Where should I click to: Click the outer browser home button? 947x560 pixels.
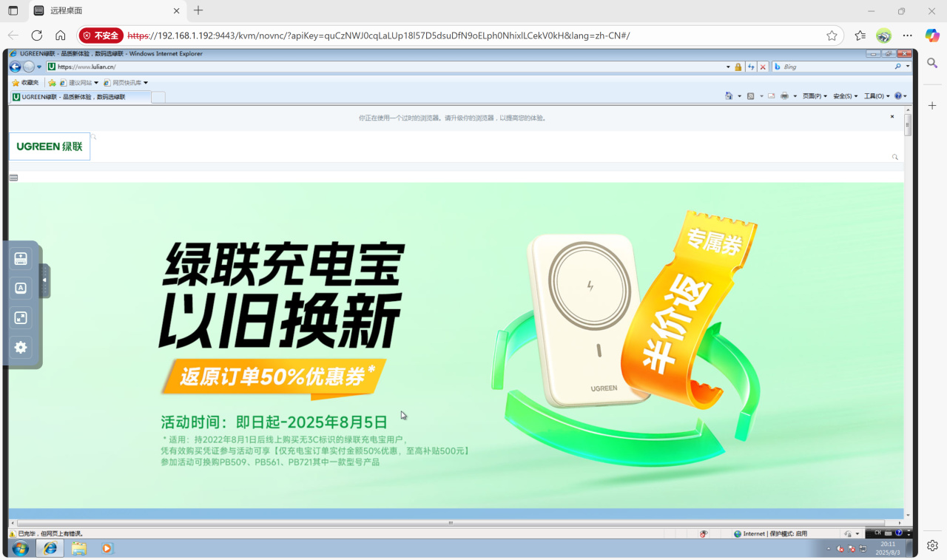(61, 36)
